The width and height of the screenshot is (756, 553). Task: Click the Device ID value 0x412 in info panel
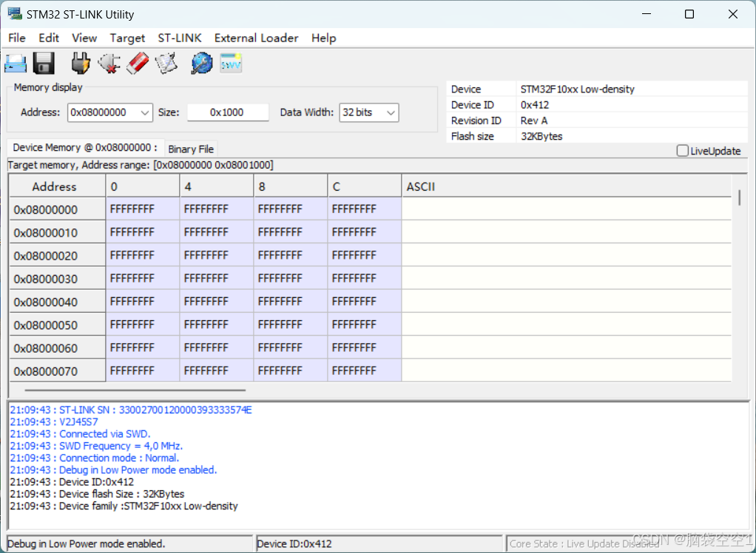(x=535, y=105)
